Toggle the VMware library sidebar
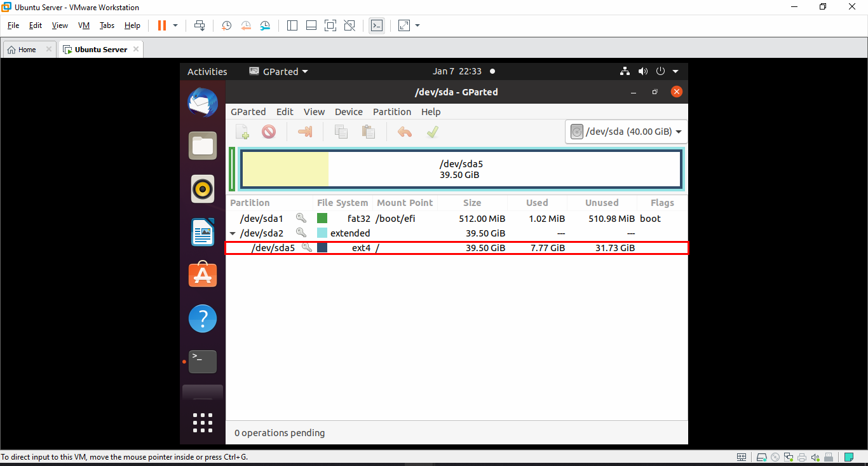868x466 pixels. coord(292,25)
